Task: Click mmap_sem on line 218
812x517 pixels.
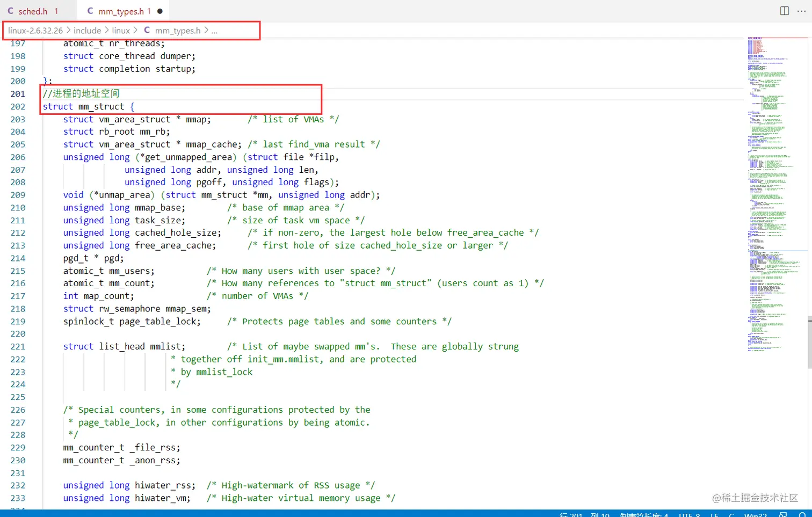Action: pyautogui.click(x=186, y=309)
